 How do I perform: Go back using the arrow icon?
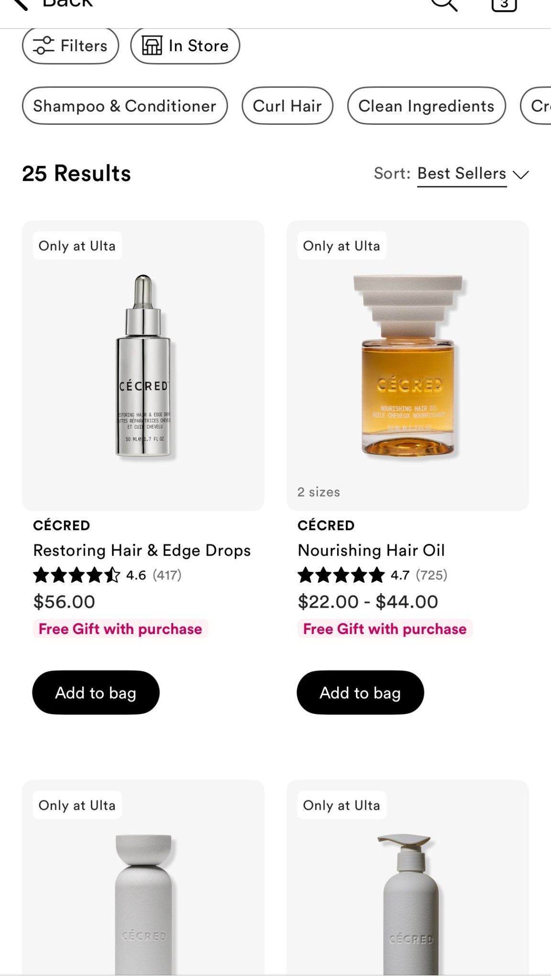(19, 5)
